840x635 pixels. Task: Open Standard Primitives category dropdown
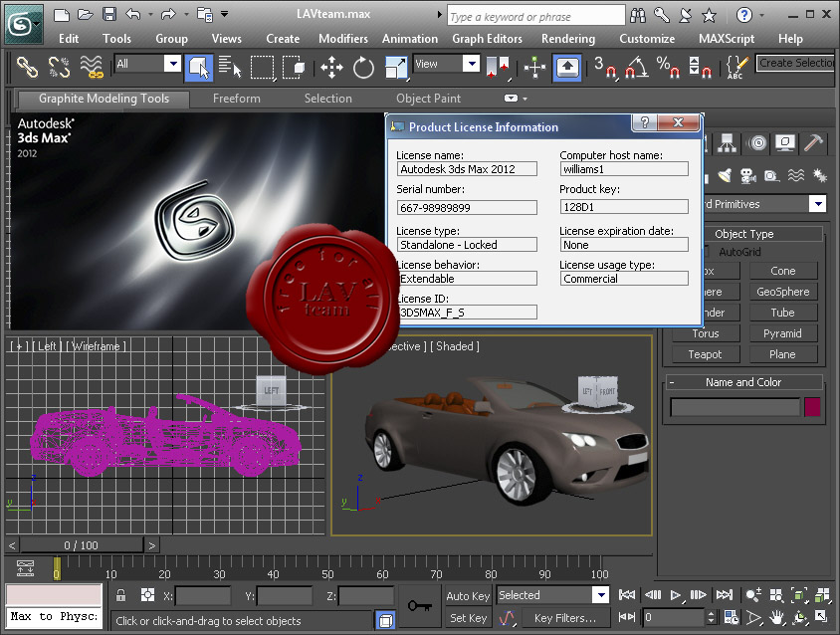[x=817, y=204]
